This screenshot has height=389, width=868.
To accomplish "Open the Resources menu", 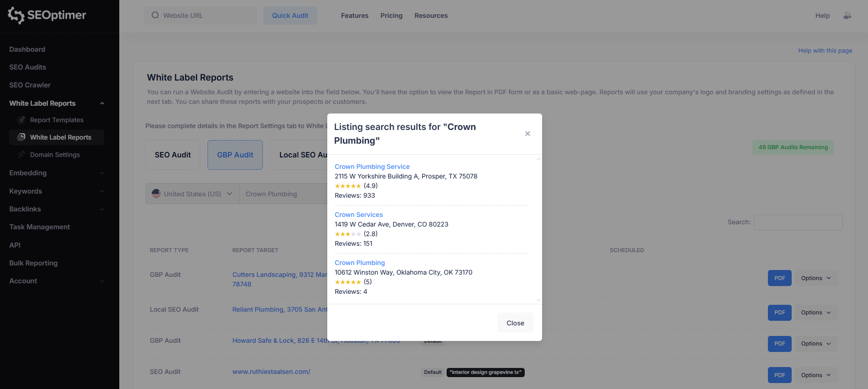I will (x=431, y=16).
